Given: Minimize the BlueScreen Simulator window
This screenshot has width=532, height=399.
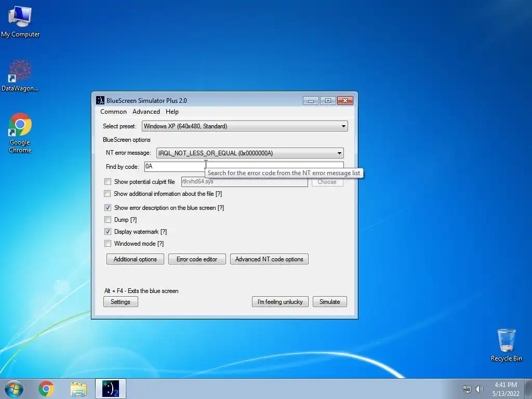Looking at the screenshot, I should (311, 100).
